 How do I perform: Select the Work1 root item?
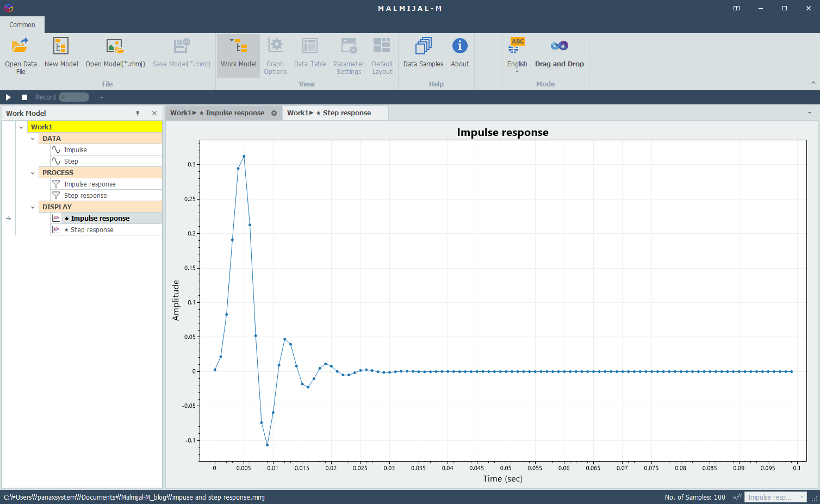pos(95,127)
